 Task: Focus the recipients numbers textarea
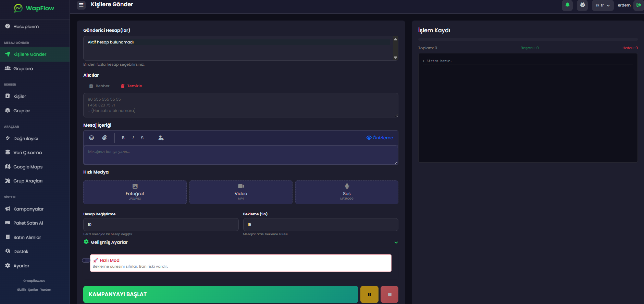[x=240, y=105]
